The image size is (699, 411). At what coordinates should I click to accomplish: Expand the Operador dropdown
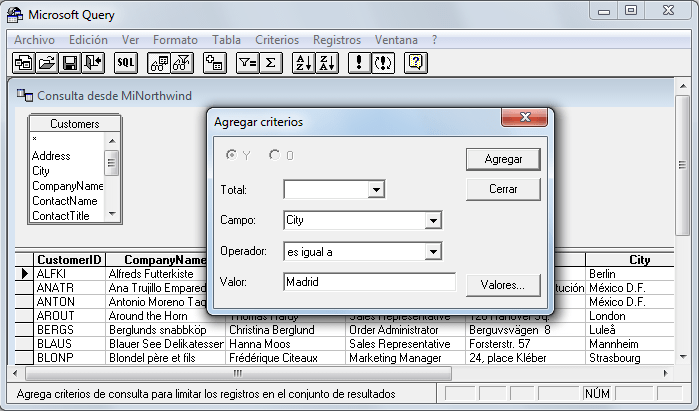(432, 251)
